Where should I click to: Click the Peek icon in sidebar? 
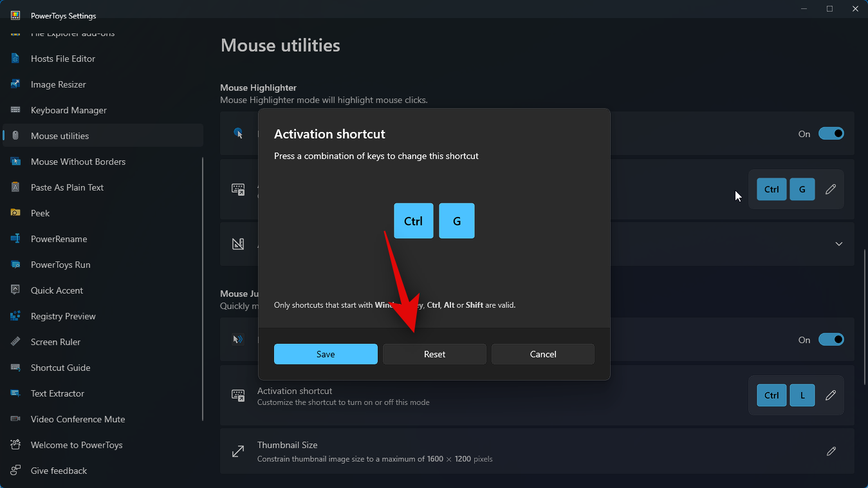pyautogui.click(x=16, y=213)
